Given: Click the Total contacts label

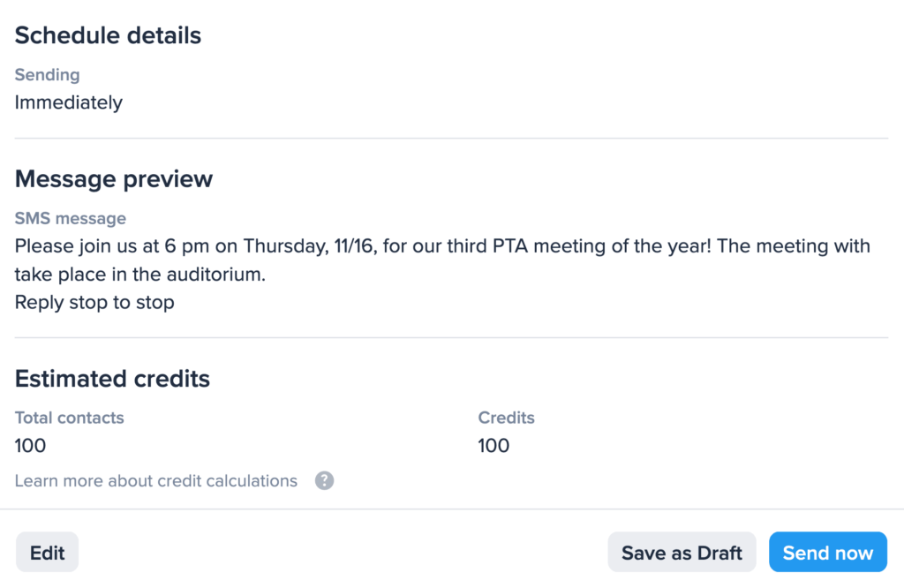Looking at the screenshot, I should (x=69, y=418).
